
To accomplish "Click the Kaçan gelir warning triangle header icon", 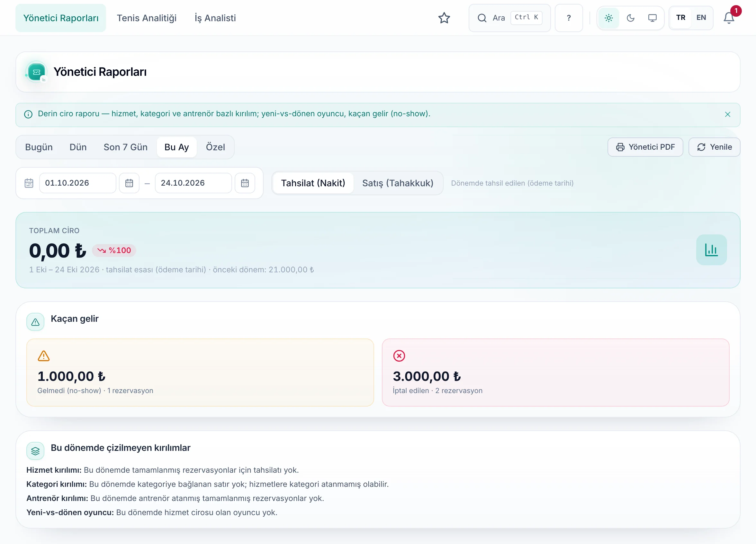I will 35,322.
